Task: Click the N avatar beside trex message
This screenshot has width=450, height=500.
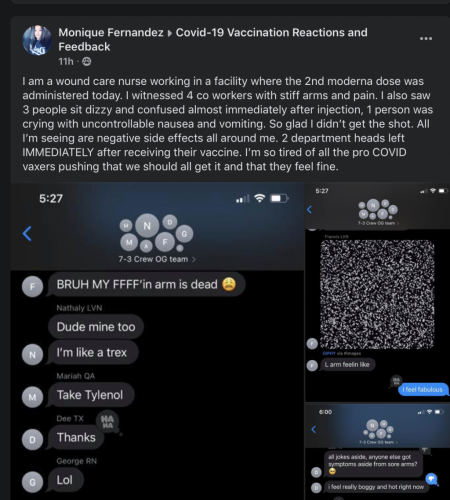Action: (32, 354)
